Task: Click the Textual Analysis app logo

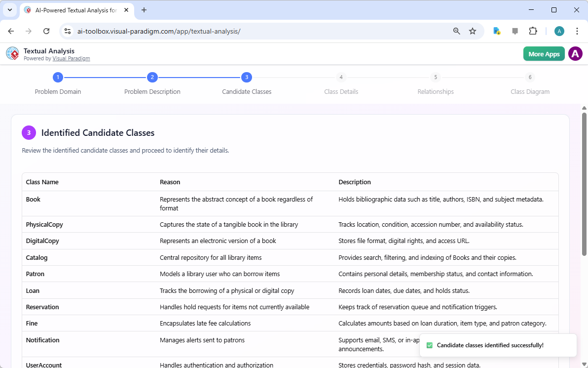Action: click(x=12, y=54)
